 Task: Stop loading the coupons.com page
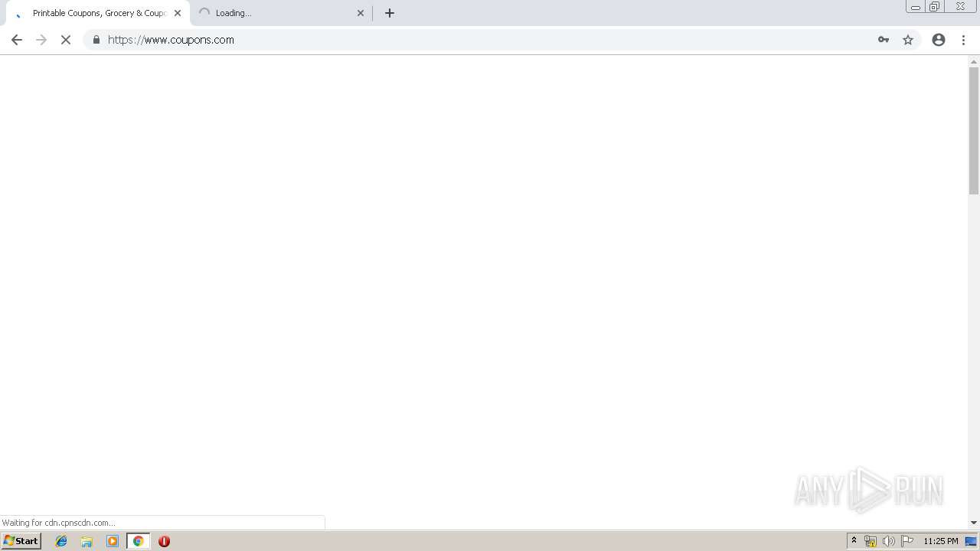(66, 40)
